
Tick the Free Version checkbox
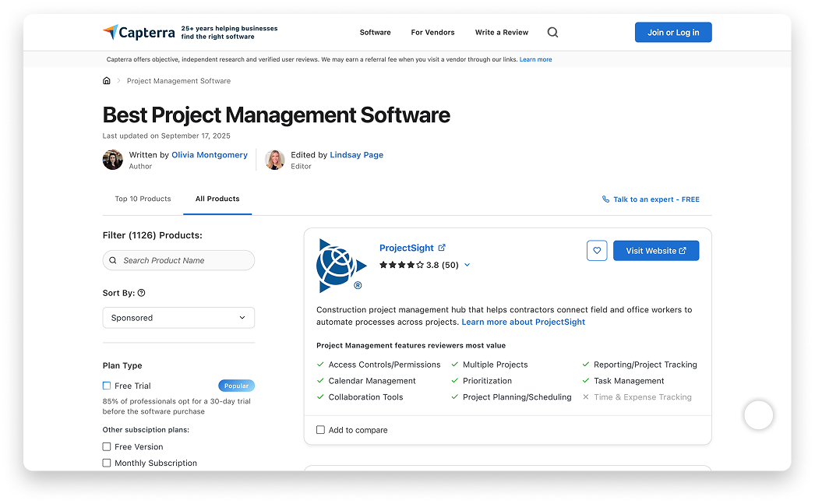[x=107, y=446]
